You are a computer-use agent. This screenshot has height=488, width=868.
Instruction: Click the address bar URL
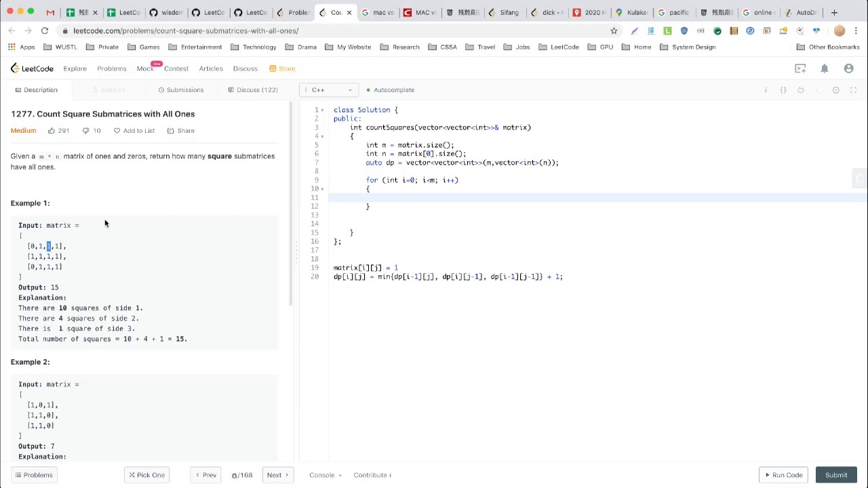pyautogui.click(x=186, y=30)
